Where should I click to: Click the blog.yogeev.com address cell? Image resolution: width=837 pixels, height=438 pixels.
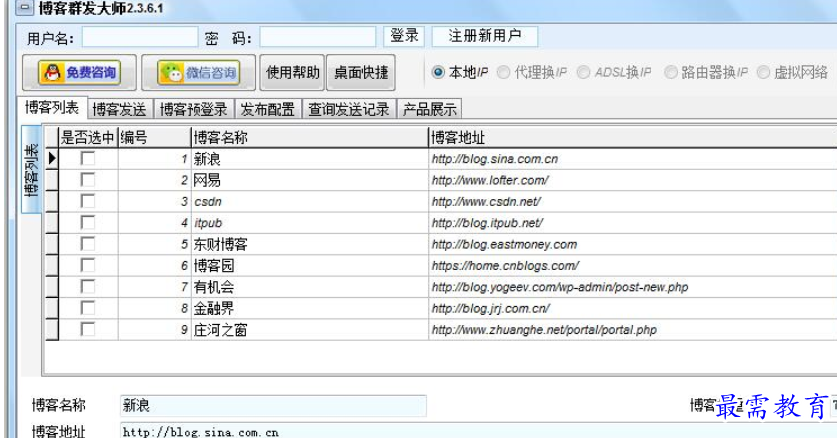633,286
